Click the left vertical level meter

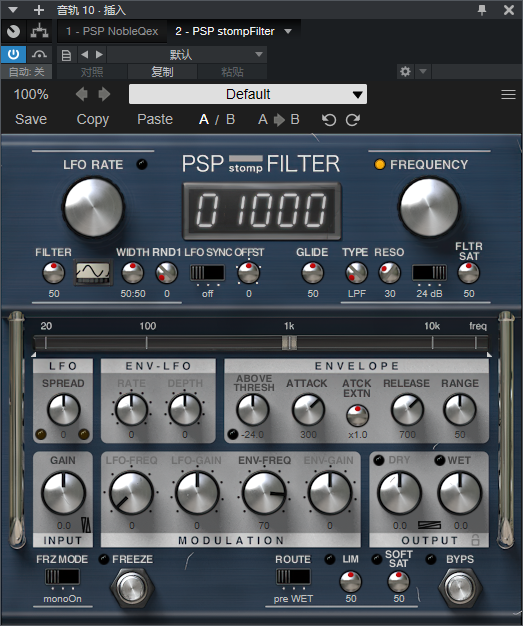pos(16,430)
